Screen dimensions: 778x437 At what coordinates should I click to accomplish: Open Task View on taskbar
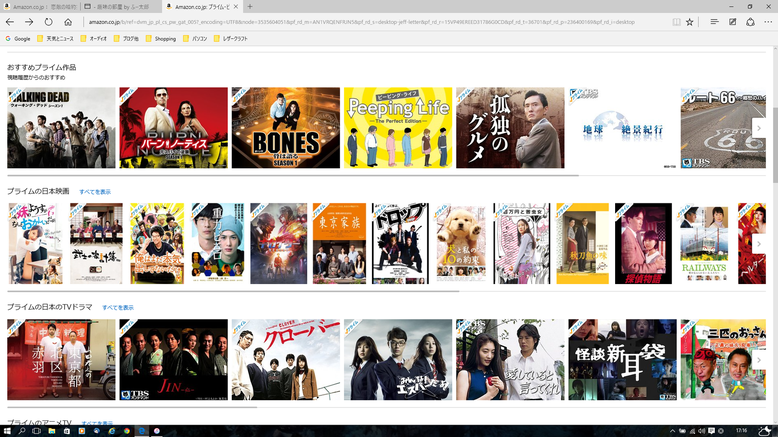tap(36, 431)
